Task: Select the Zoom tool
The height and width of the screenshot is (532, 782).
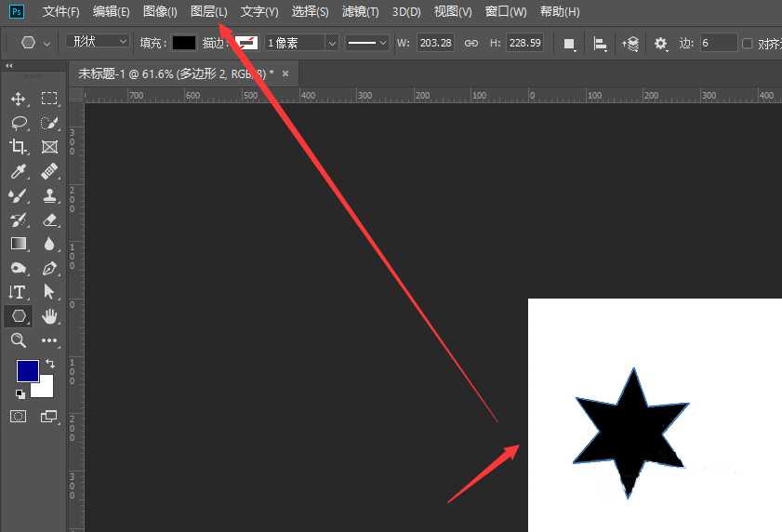Action: [19, 340]
